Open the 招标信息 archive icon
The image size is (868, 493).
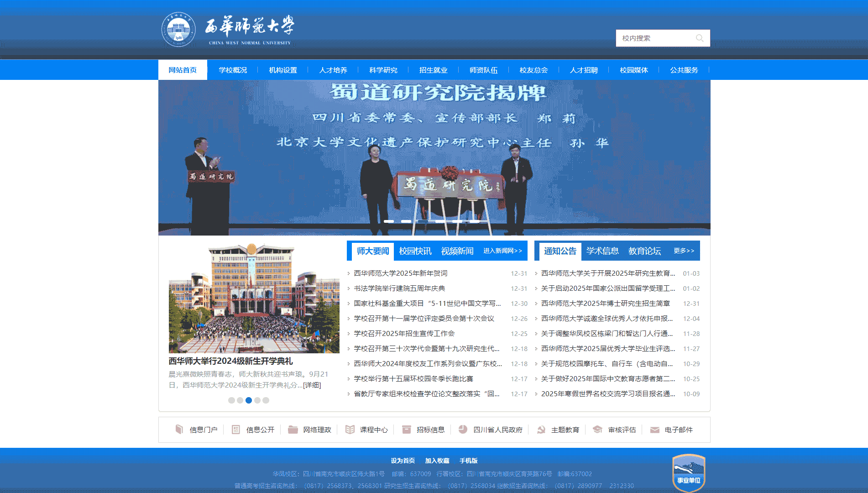pos(407,430)
